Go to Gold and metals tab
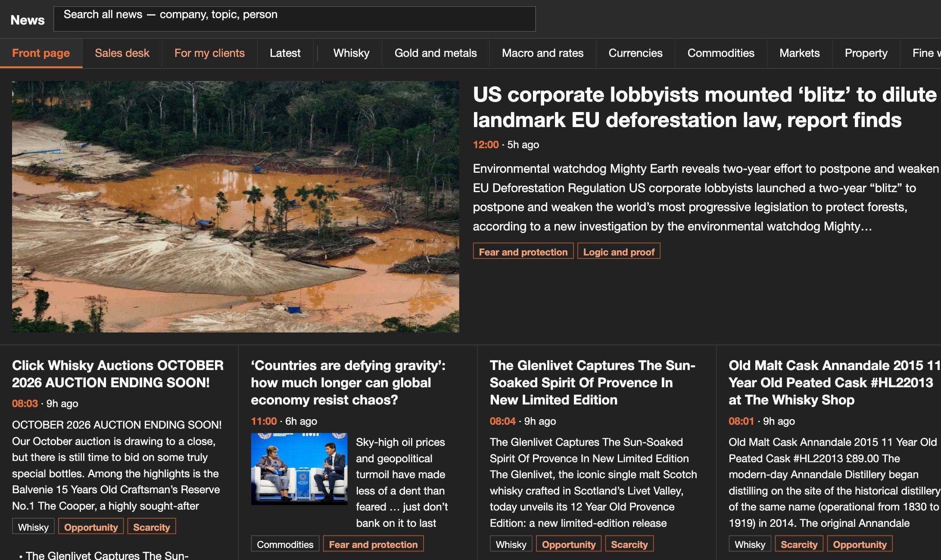Viewport: 941px width, 560px height. (x=436, y=53)
